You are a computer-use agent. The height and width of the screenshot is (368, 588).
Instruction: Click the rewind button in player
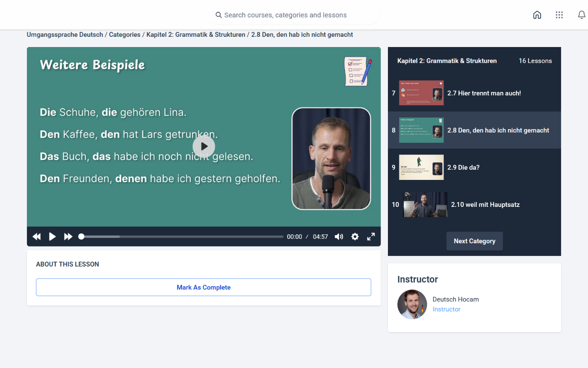click(x=37, y=237)
